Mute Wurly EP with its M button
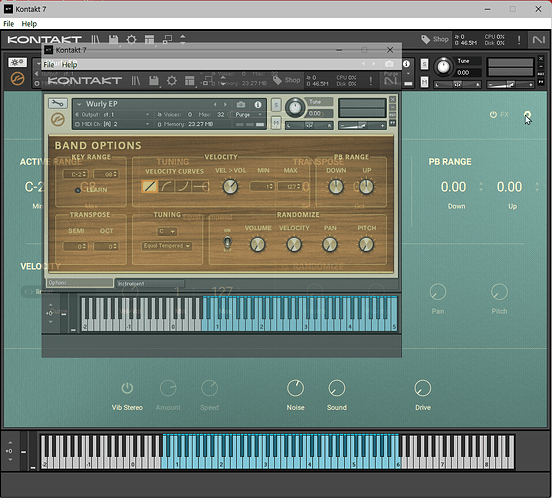The height and width of the screenshot is (500, 553). coord(276,123)
